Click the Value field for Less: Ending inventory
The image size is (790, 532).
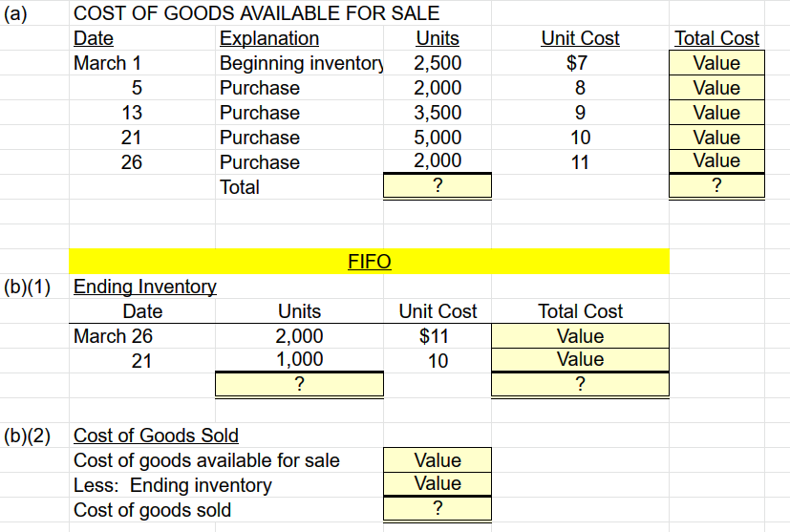(x=438, y=483)
